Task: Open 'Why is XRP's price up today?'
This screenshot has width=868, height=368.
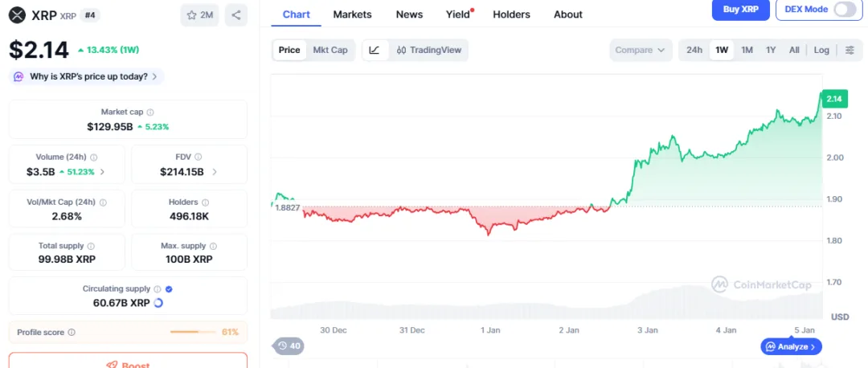Action: pyautogui.click(x=88, y=76)
